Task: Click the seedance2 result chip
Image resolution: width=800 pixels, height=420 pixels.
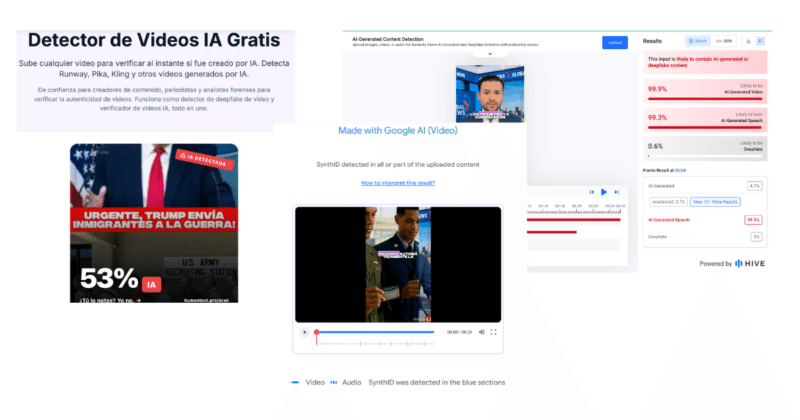Action: point(668,202)
